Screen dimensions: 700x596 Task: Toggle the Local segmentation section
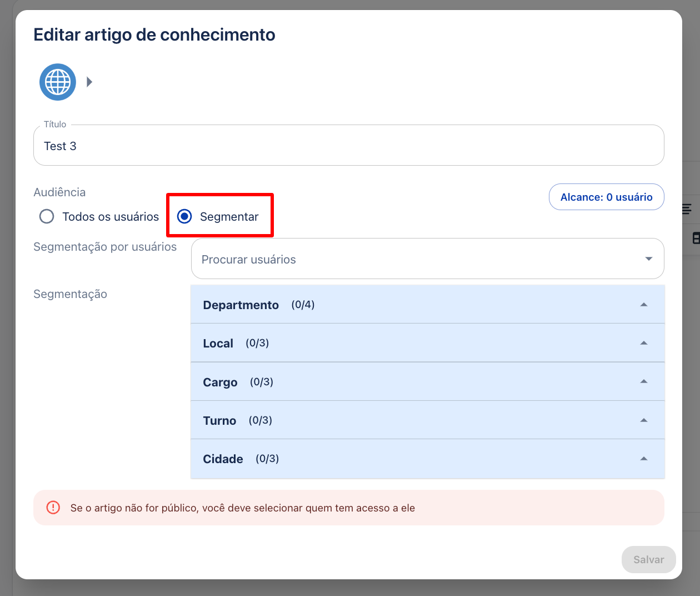coord(427,343)
